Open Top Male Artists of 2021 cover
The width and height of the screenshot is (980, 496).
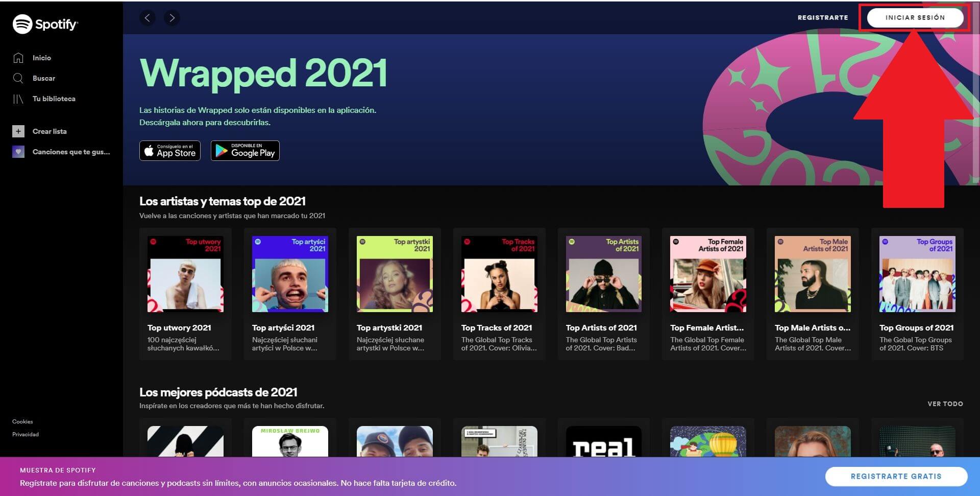813,274
